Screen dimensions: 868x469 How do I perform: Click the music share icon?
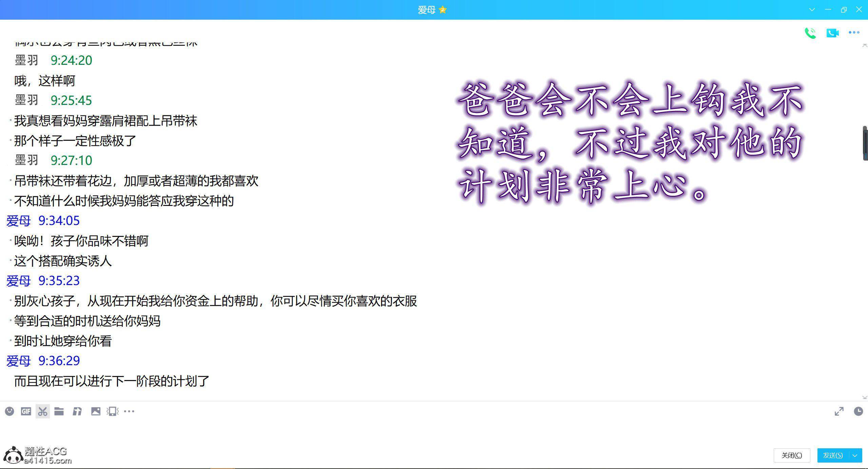pos(77,411)
